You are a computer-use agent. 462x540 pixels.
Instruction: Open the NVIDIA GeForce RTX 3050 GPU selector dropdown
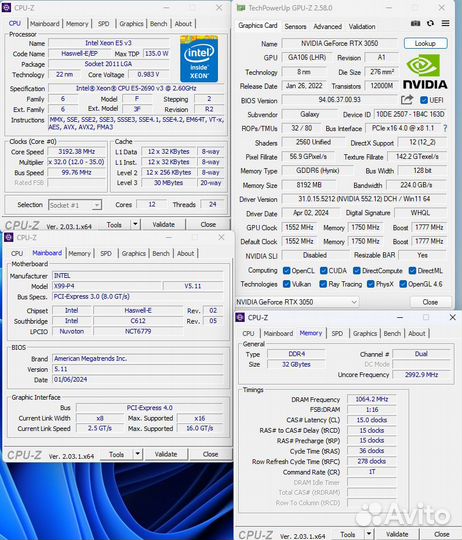click(x=297, y=302)
